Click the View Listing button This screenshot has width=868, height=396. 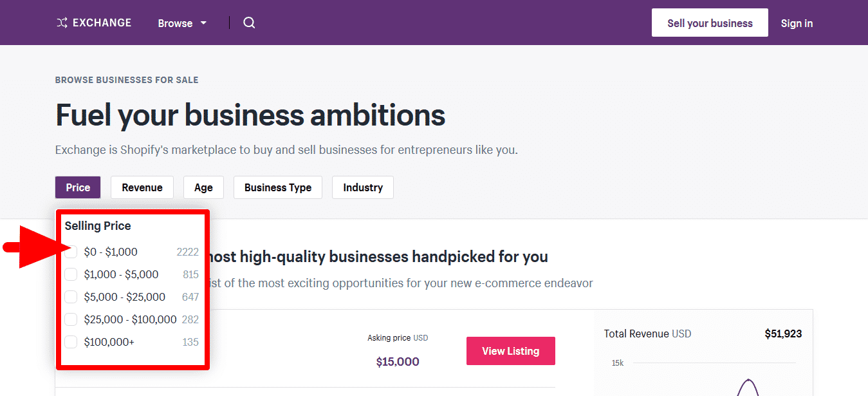[510, 351]
